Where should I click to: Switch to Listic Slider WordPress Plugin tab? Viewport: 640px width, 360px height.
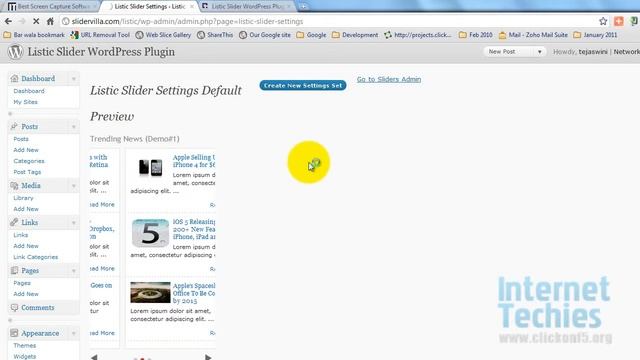coord(246,7)
